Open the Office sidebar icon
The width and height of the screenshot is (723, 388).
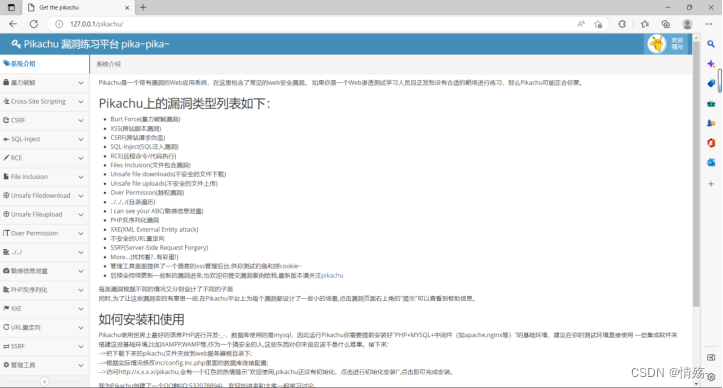pyautogui.click(x=711, y=143)
